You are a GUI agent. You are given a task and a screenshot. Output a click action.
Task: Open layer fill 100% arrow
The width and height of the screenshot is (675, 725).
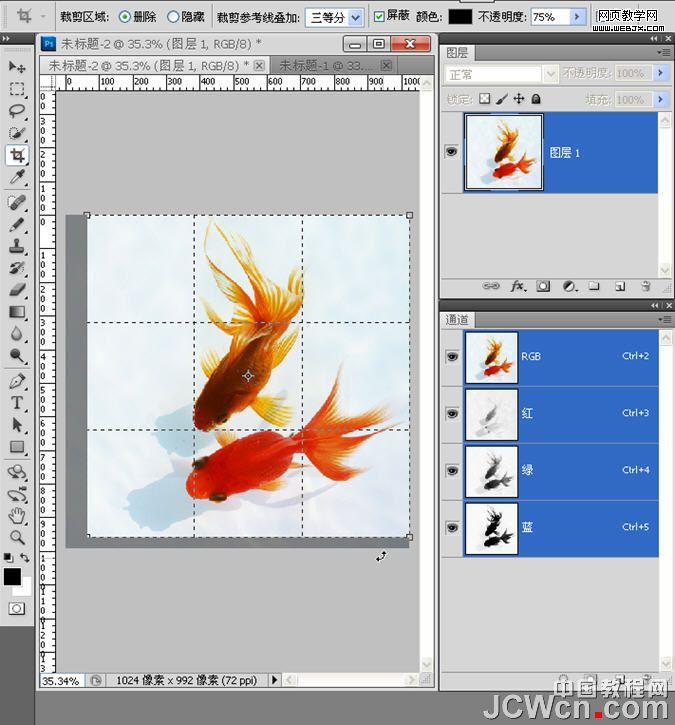(x=660, y=99)
